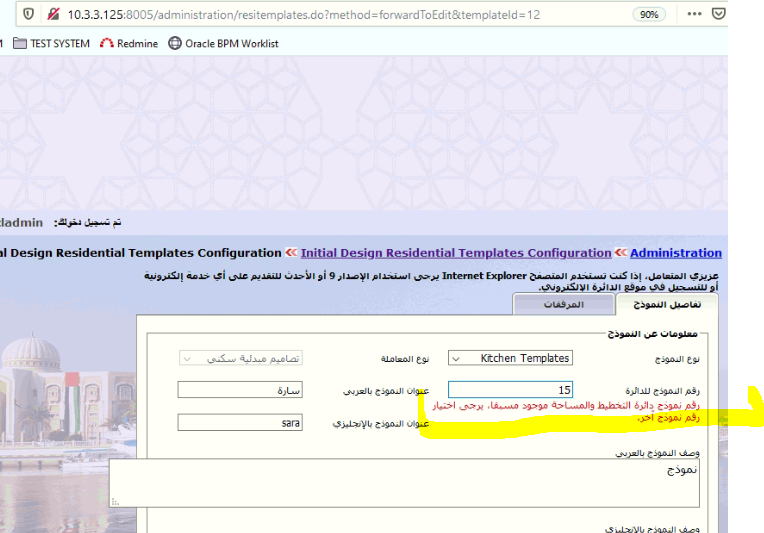The image size is (764, 533).
Task: Open the page actions three-dot menu
Action: point(694,14)
